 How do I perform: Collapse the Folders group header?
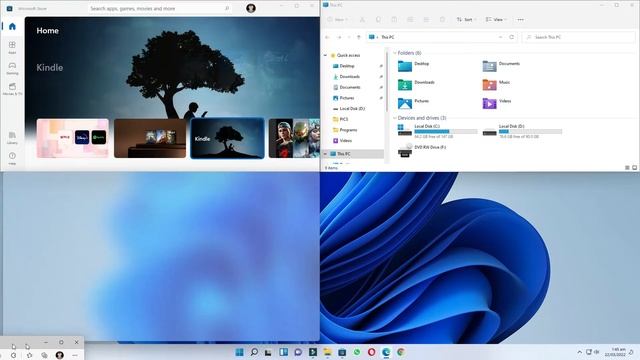click(395, 53)
